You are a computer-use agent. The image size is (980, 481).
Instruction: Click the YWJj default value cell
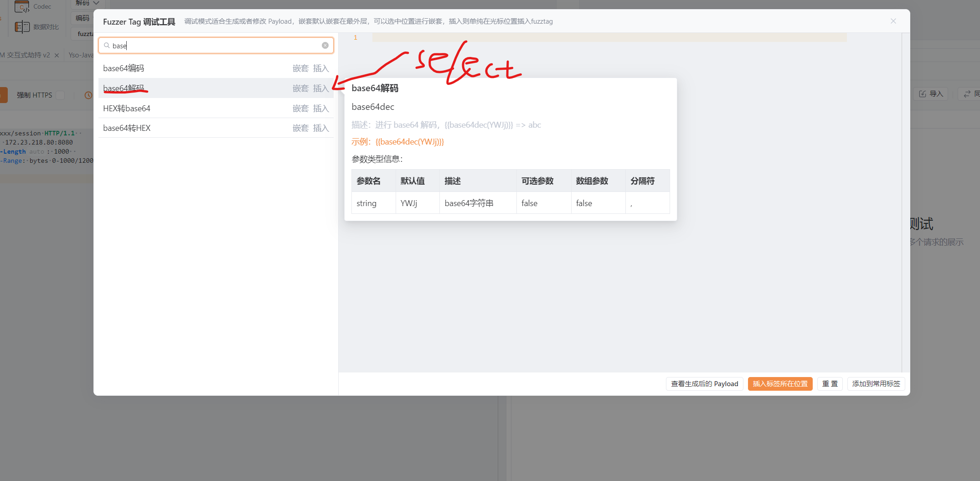[x=418, y=203]
